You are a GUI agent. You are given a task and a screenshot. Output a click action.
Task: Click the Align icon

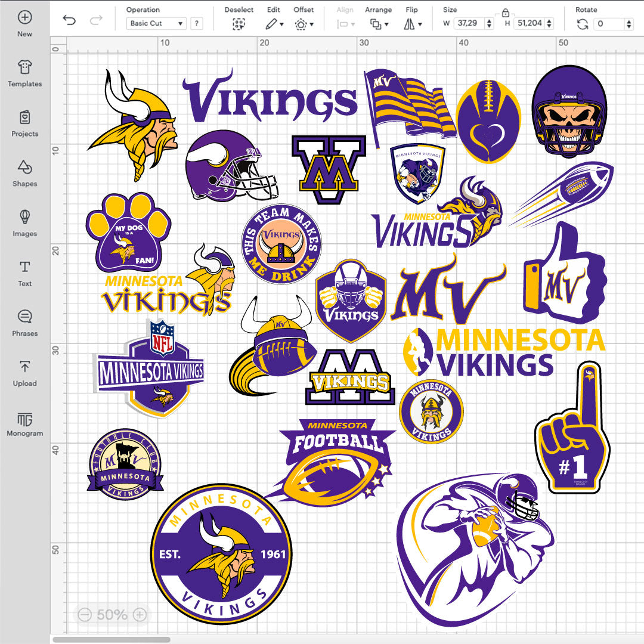(342, 24)
